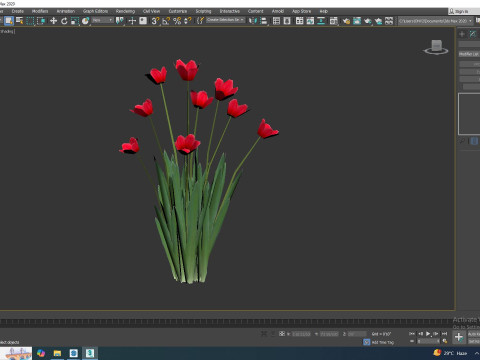
Task: Open the Rendering menu
Action: 125,11
